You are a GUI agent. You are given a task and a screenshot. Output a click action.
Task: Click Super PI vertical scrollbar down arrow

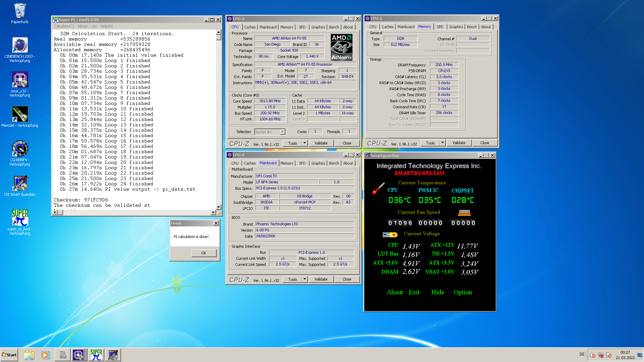[219, 207]
